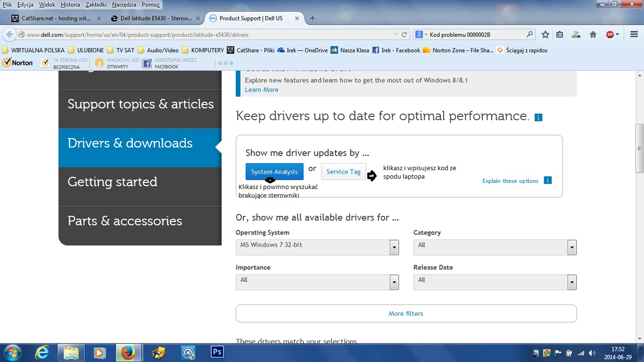Click the Firefox back arrow button

click(x=9, y=34)
